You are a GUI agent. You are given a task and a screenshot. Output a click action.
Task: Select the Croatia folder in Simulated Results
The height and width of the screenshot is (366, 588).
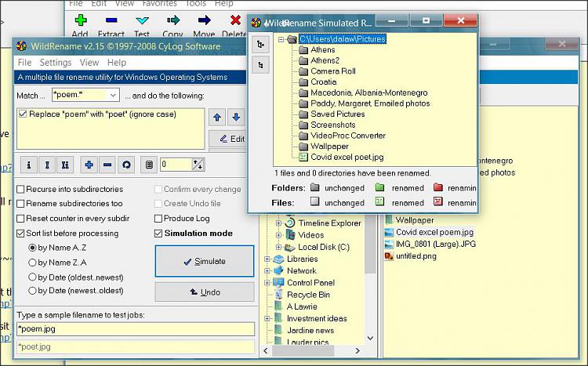(323, 82)
